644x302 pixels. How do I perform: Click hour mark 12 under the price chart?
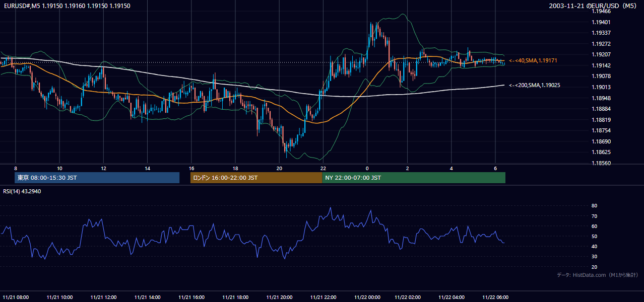coord(103,168)
